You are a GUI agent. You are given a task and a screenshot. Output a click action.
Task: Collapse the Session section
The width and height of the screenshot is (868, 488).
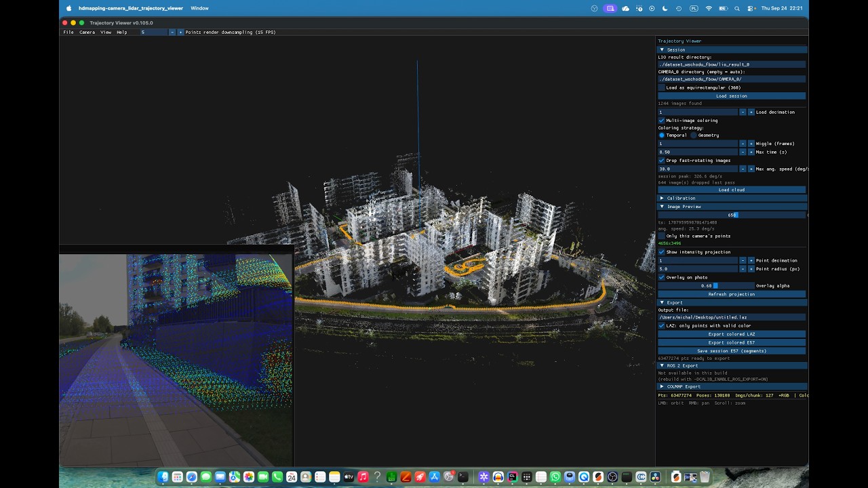click(x=732, y=49)
